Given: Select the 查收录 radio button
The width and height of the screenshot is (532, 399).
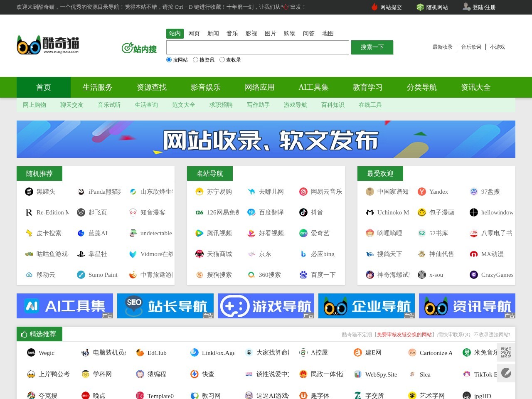Looking at the screenshot, I should 222,59.
